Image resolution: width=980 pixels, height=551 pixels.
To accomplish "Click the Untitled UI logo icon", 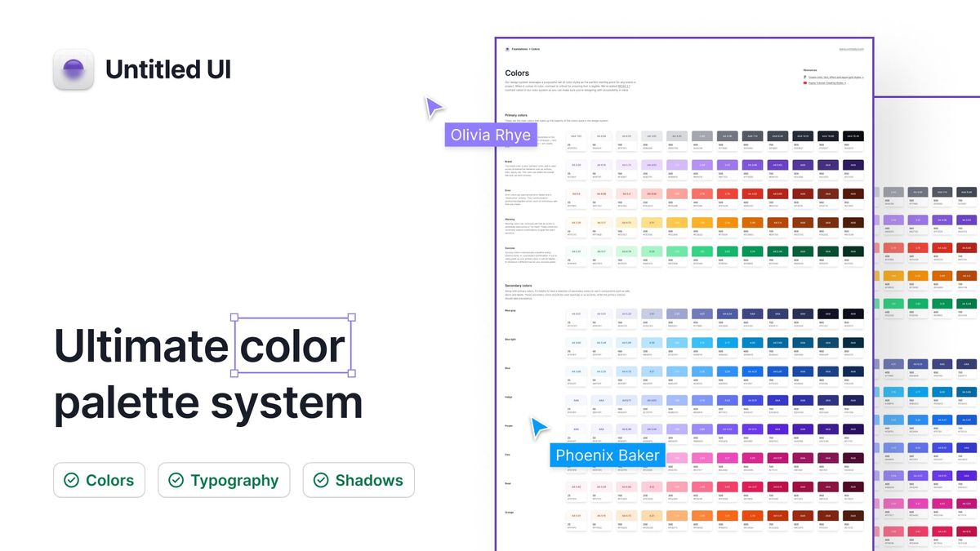I will [73, 69].
